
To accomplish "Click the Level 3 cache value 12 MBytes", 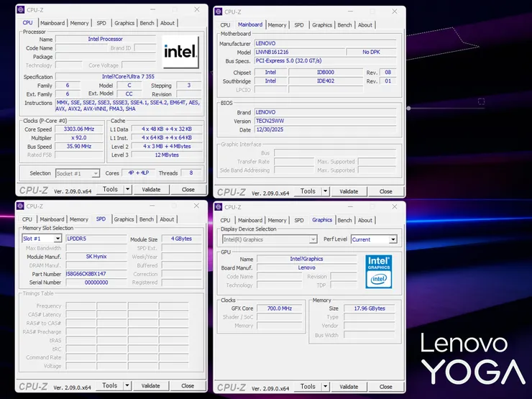I will (x=167, y=155).
